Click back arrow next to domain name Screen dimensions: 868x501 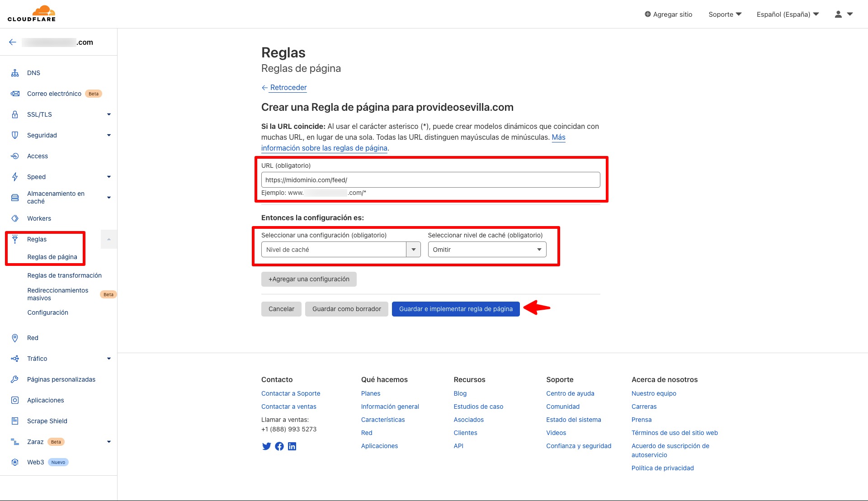coord(13,42)
